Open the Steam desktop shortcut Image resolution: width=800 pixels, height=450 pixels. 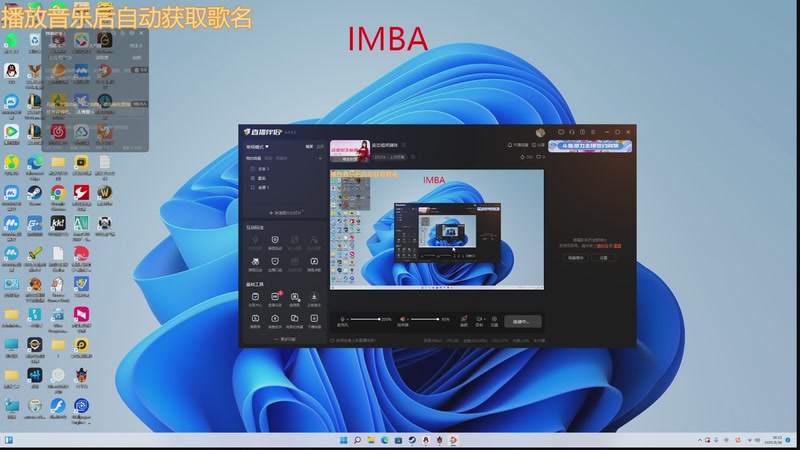pos(35,194)
